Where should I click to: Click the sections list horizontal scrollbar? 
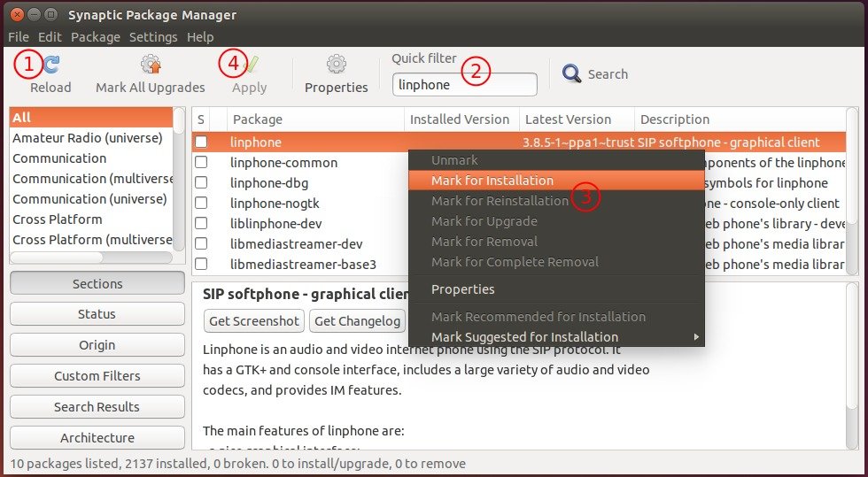91,258
